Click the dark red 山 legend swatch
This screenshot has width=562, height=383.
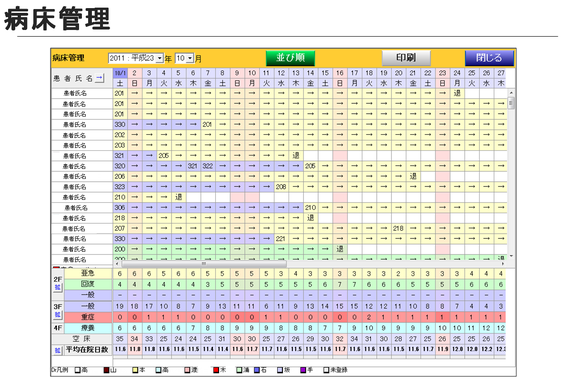pos(106,370)
